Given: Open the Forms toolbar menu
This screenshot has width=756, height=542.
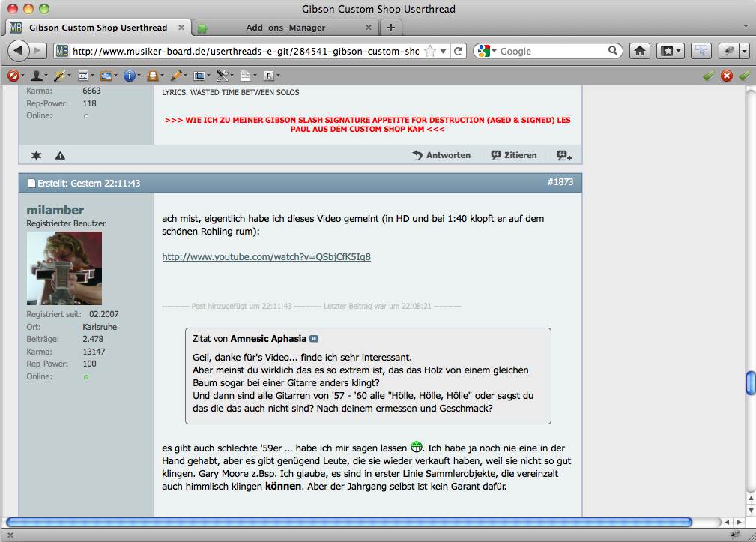Looking at the screenshot, I should coord(85,76).
